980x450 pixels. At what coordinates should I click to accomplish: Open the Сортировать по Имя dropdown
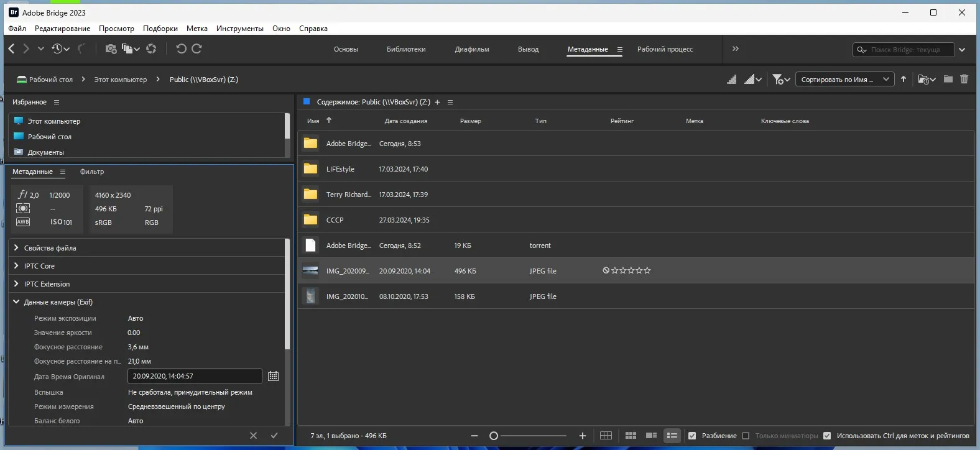(x=844, y=79)
